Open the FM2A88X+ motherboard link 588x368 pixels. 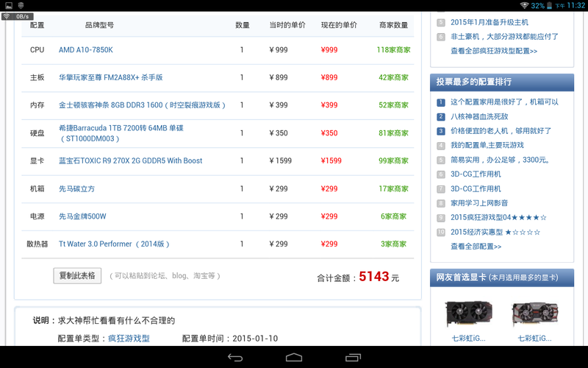[111, 77]
